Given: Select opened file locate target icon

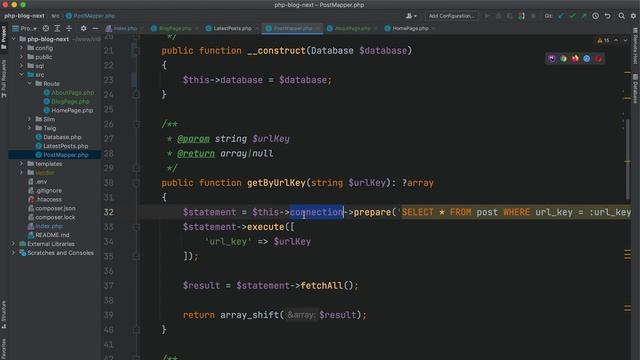Looking at the screenshot, I should point(46,29).
